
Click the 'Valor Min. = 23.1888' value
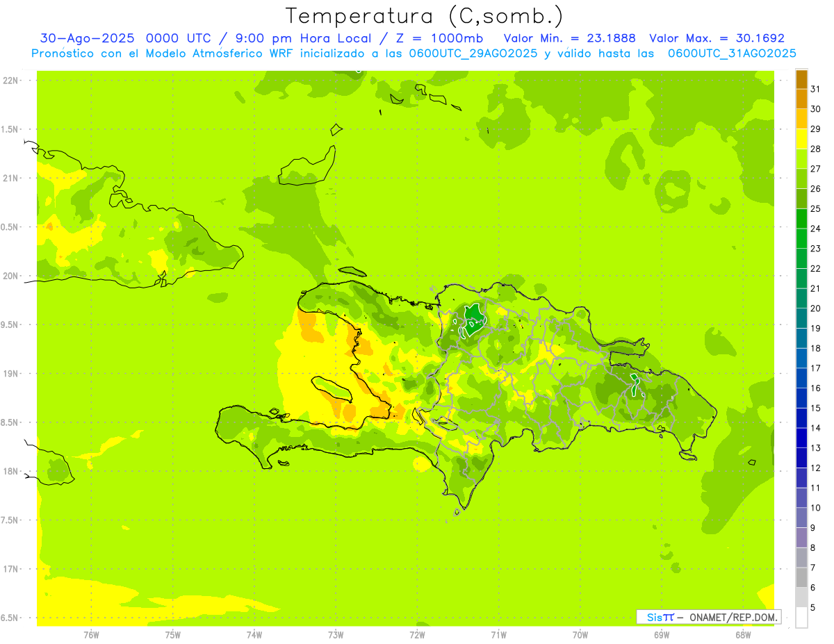(x=570, y=38)
